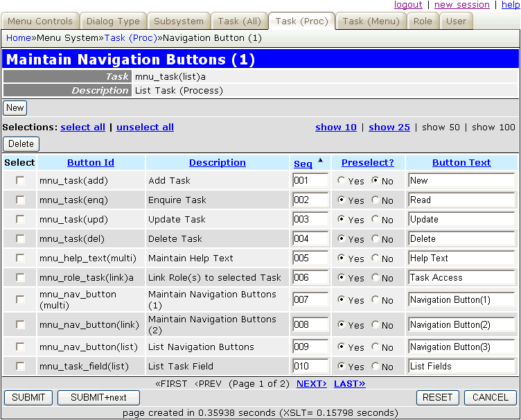Screen dimensions: 521x420
Task: Click the unselect all link
Action: (x=145, y=128)
